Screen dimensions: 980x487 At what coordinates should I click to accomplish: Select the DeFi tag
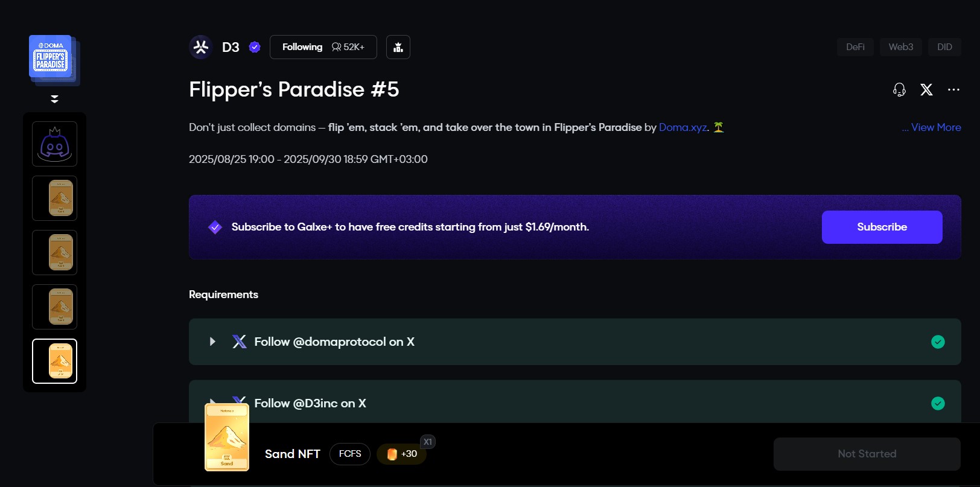[855, 47]
